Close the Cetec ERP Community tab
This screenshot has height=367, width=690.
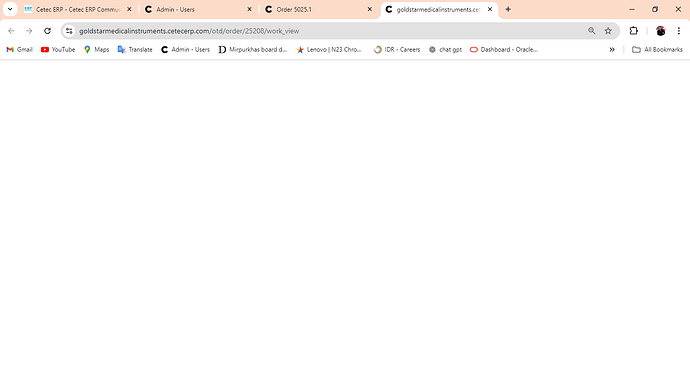[129, 9]
